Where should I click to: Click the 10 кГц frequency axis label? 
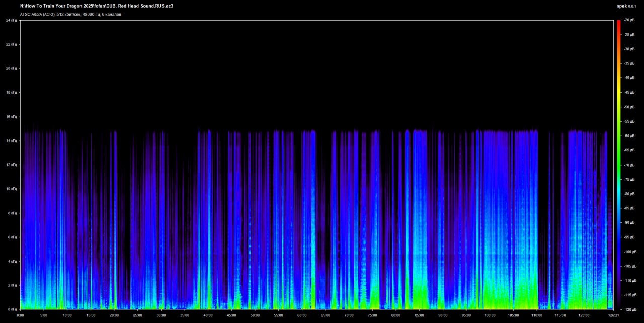(11, 189)
